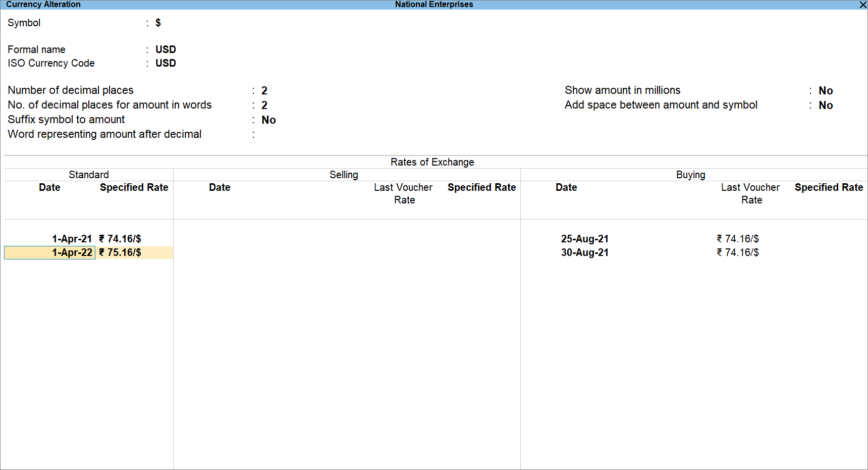
Task: Select the 1-Apr-21 standard date
Action: pos(72,239)
